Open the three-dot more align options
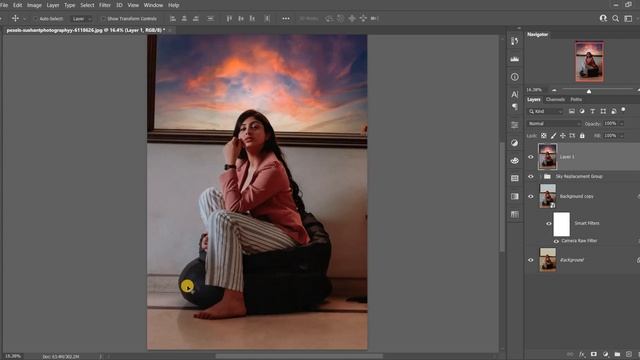This screenshot has height=360, width=640. pyautogui.click(x=286, y=18)
